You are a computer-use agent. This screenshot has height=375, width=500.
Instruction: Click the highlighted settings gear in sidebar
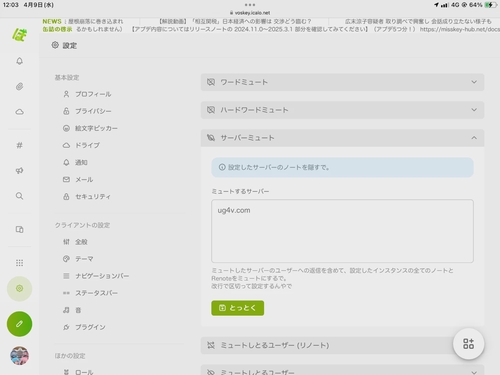click(19, 289)
